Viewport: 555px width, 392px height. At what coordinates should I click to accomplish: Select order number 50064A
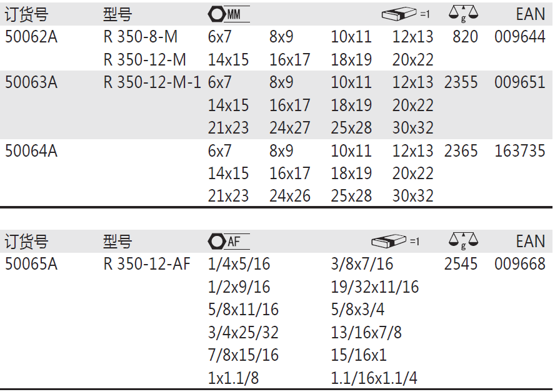click(31, 151)
